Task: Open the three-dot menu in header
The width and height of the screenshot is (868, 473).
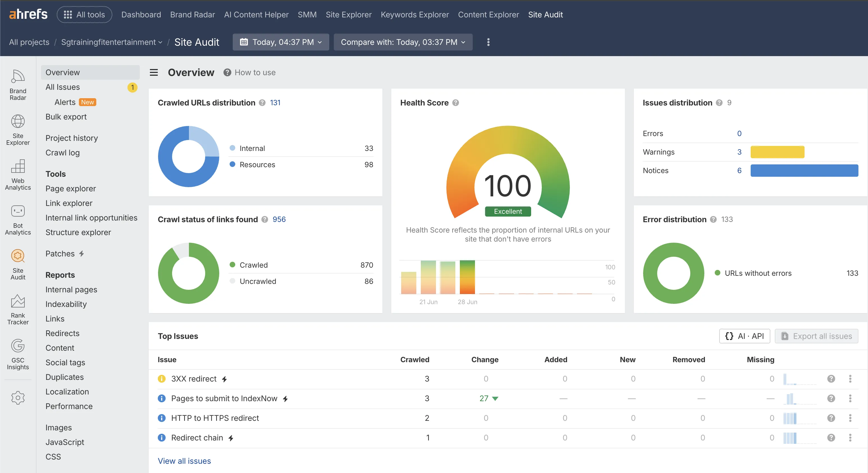Action: pyautogui.click(x=488, y=42)
